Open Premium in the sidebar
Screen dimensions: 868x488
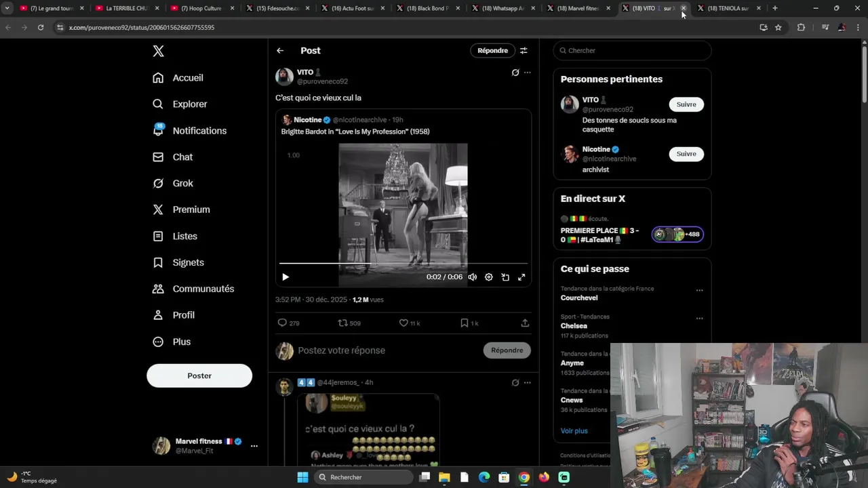click(182, 210)
